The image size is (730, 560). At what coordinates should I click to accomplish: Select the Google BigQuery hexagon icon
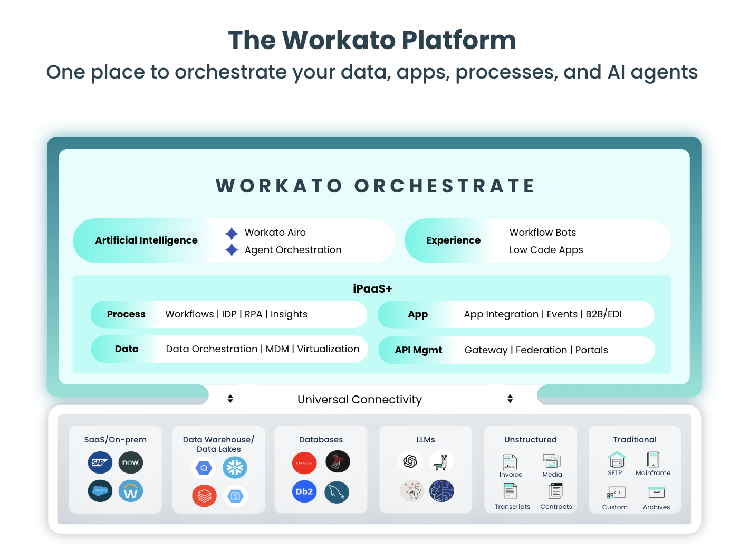204,468
